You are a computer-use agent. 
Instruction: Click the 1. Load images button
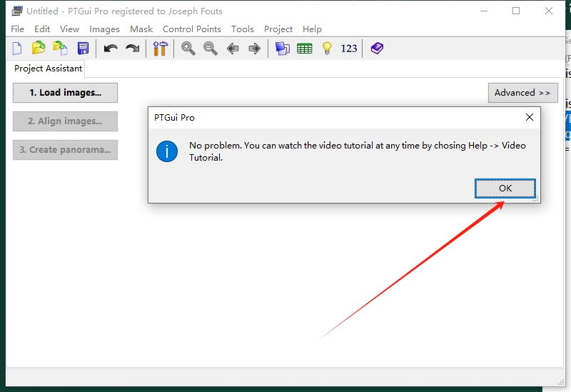[65, 93]
